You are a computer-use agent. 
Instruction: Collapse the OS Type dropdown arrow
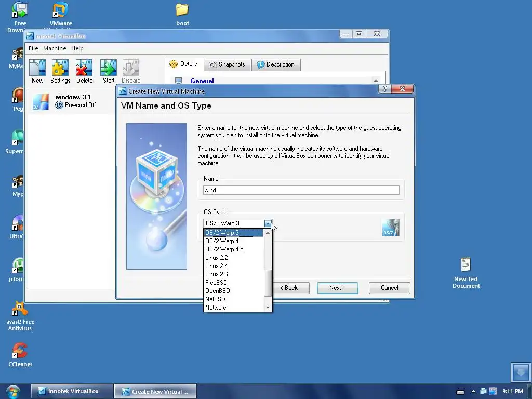pos(268,223)
